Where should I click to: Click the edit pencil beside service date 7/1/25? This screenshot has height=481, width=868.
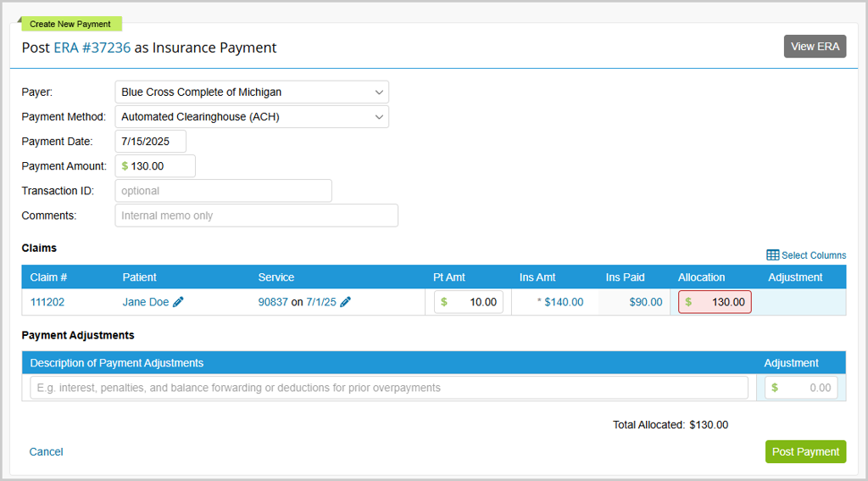pos(345,302)
